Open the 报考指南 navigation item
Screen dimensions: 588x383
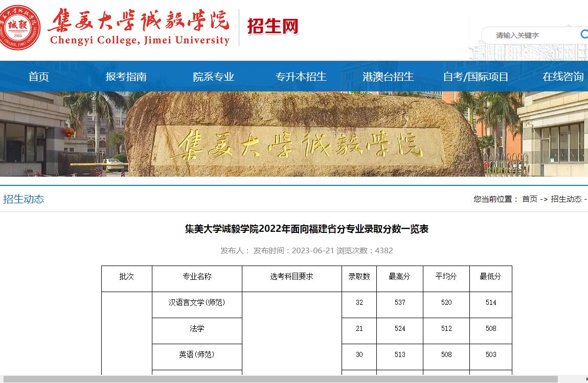pyautogui.click(x=126, y=77)
